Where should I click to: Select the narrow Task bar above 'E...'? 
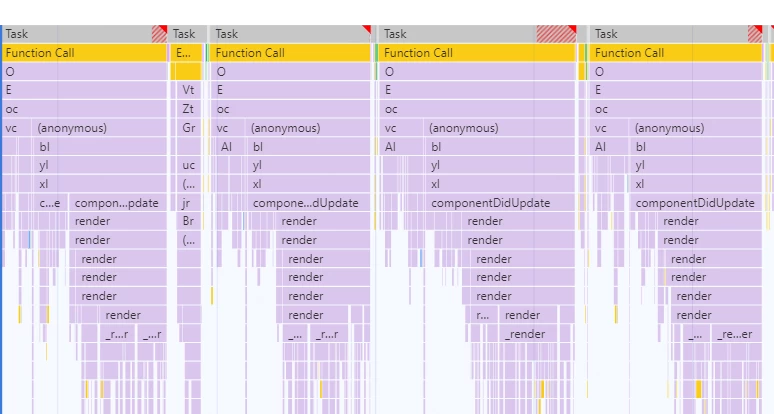[x=186, y=34]
